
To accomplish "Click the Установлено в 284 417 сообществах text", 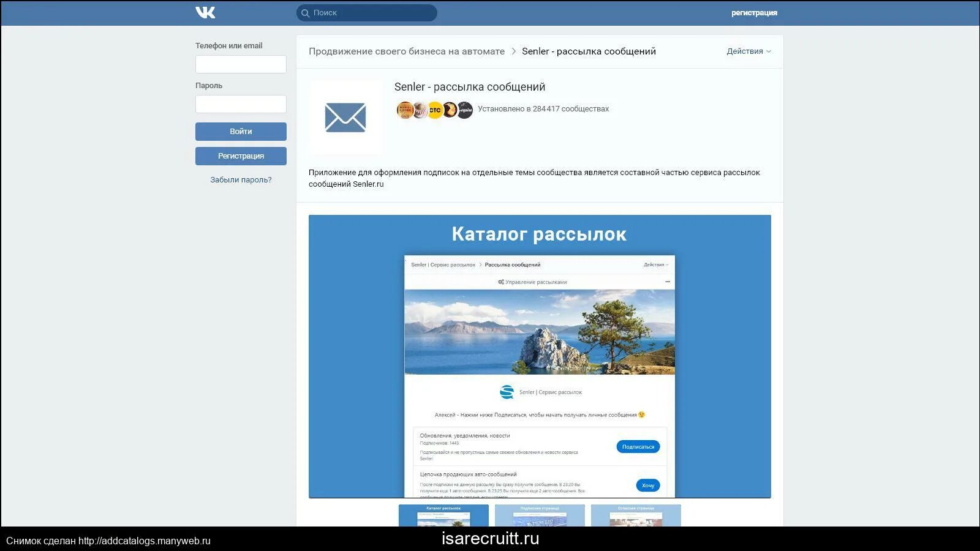I will 543,109.
